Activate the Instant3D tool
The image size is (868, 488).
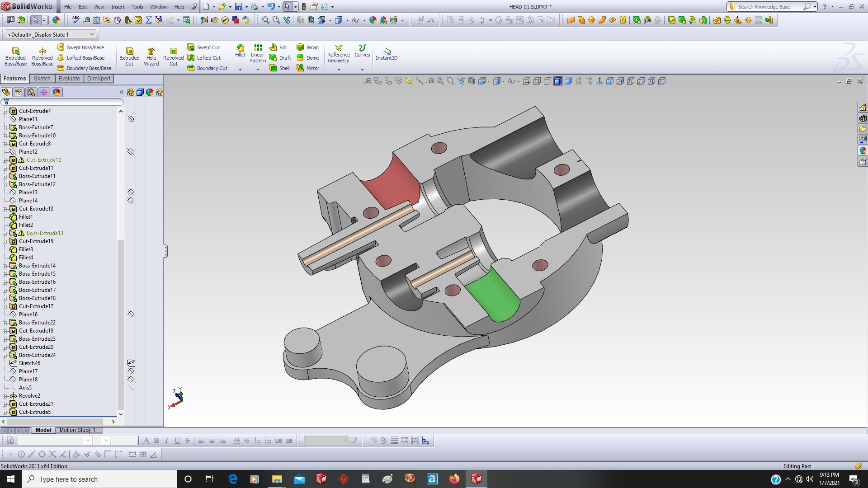pyautogui.click(x=387, y=53)
